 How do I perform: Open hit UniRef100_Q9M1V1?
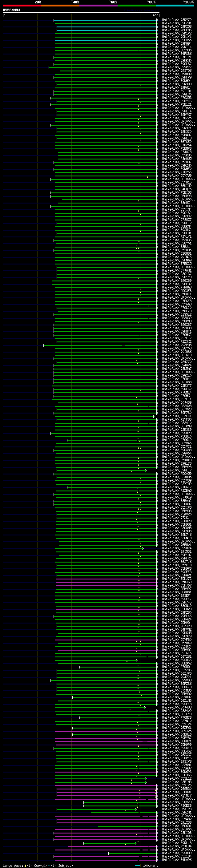click(x=176, y=37)
